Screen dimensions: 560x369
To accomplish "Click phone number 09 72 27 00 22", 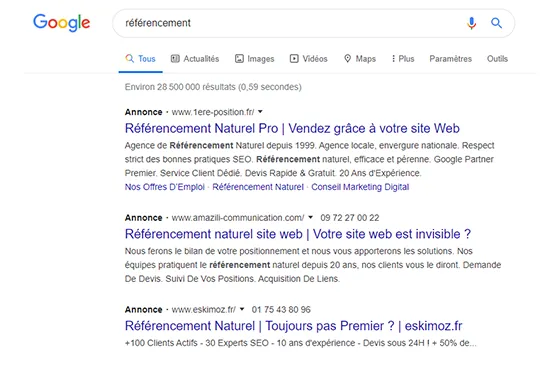I will [x=350, y=218].
